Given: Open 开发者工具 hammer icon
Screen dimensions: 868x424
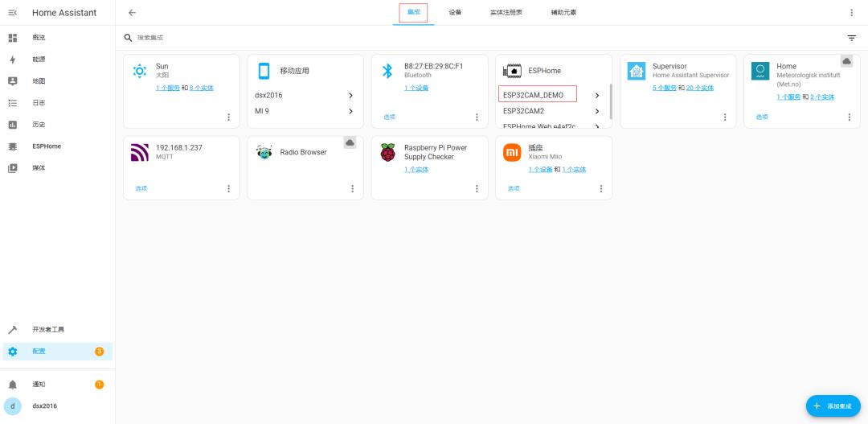Looking at the screenshot, I should coord(13,330).
